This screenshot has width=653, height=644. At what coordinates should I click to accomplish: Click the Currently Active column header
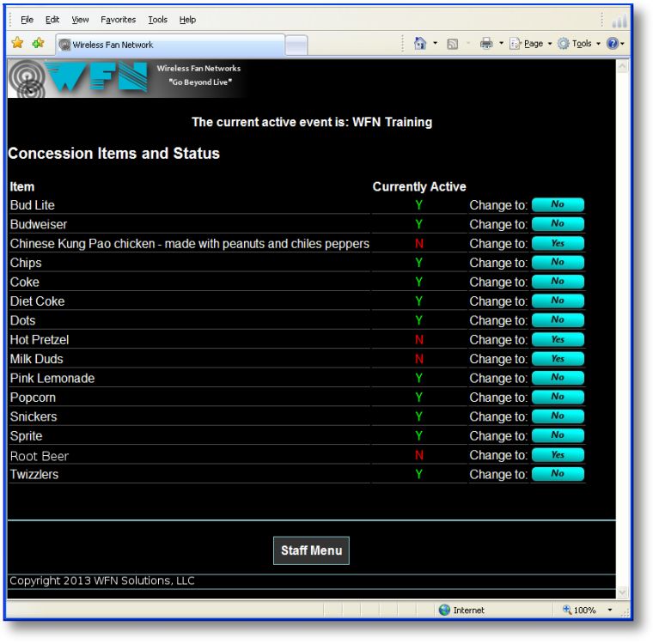(419, 186)
